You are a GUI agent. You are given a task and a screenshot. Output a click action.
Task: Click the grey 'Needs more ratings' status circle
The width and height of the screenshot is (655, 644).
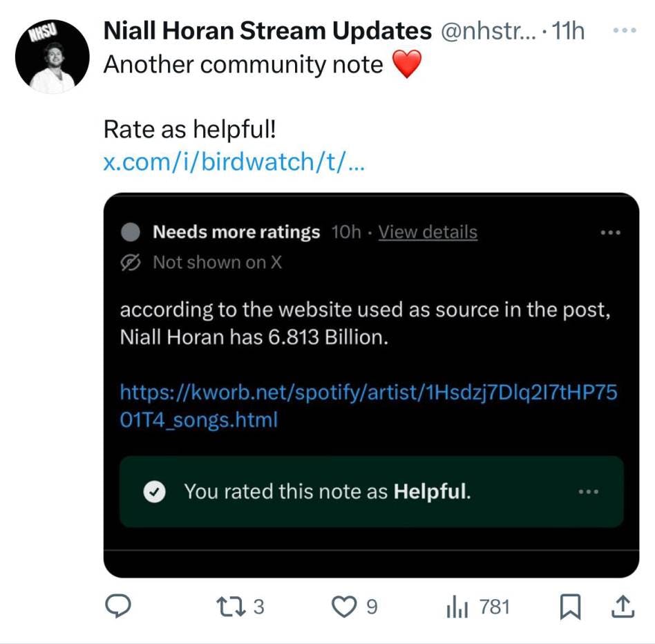pos(131,232)
